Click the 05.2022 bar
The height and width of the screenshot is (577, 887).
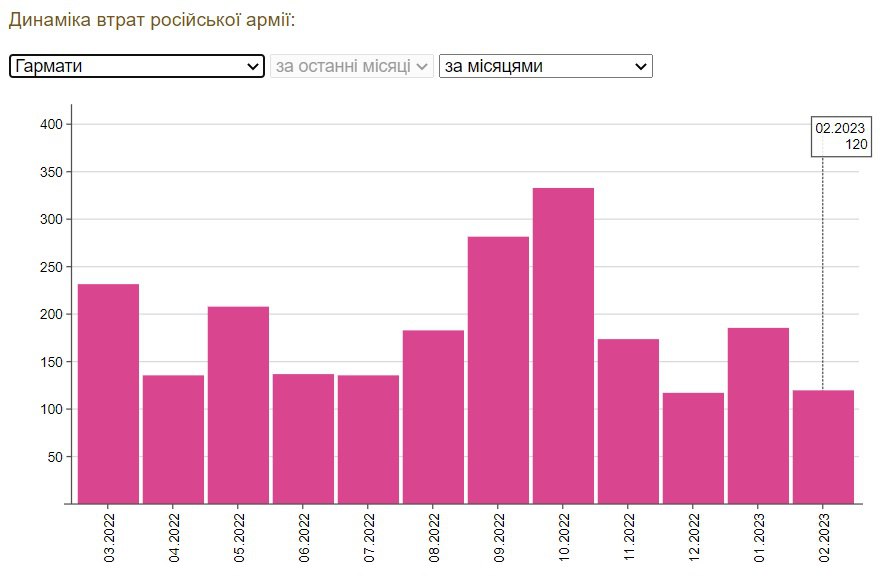[x=238, y=405]
